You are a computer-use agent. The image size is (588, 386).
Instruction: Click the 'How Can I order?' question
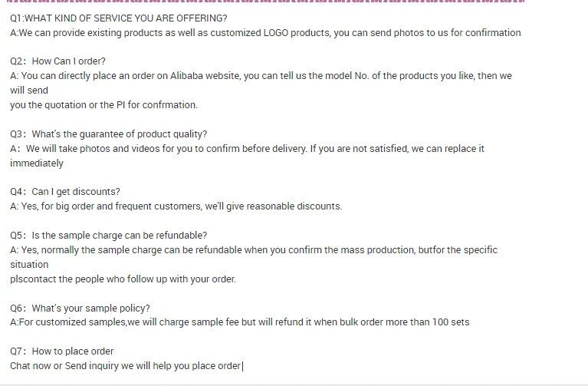[x=58, y=61]
